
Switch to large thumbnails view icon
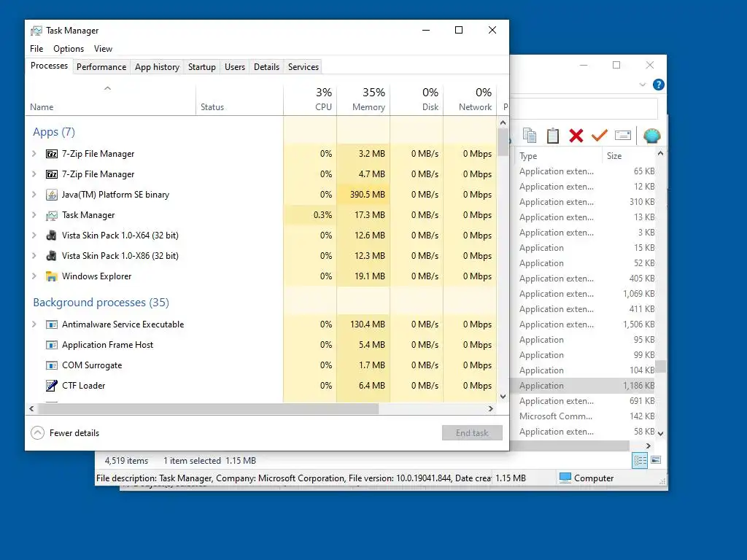(656, 460)
